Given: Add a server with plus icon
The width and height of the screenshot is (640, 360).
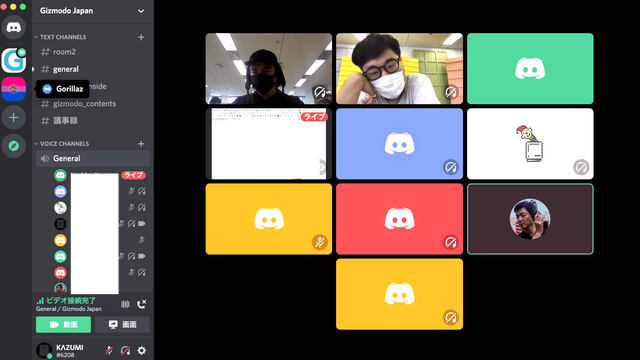Looking at the screenshot, I should tap(13, 118).
